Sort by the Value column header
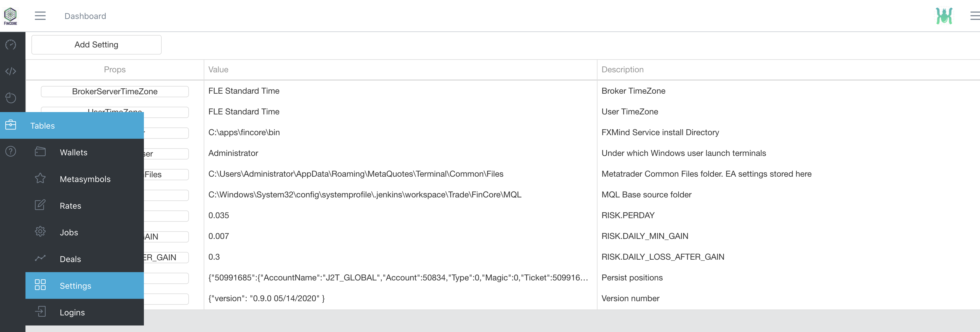 point(219,70)
